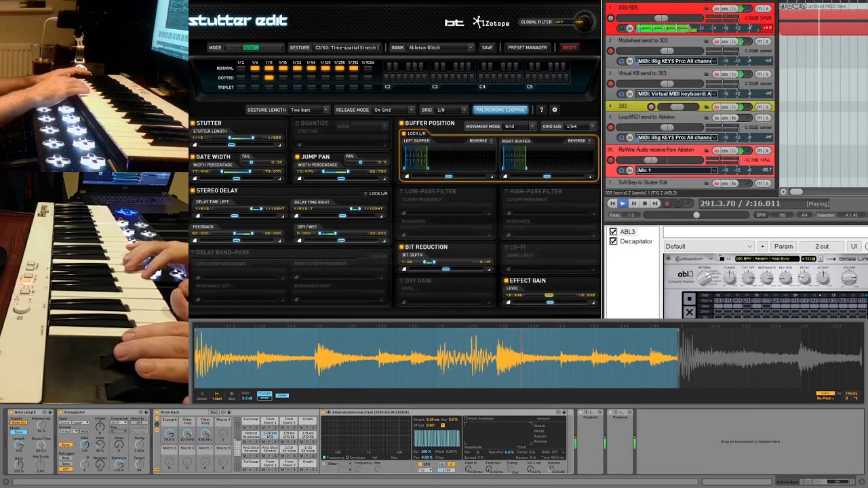The image size is (868, 488).
Task: Open io routing on ReWire Audio track
Action: coord(716,150)
